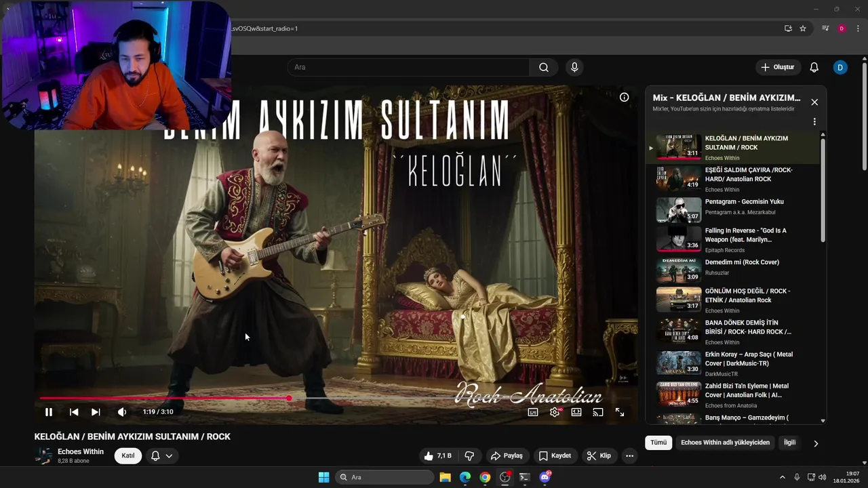
Task: Open Chrome profile D avatar
Action: pos(842,28)
